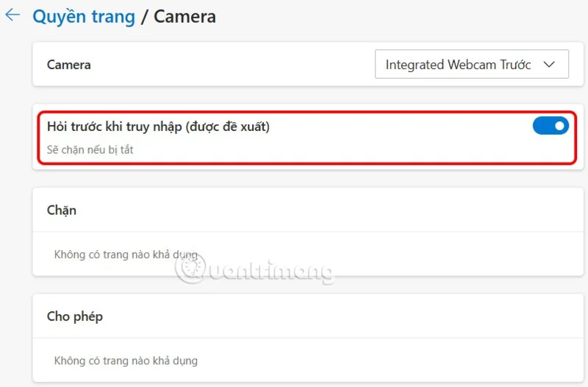Go back using the left arrow icon

12,15
